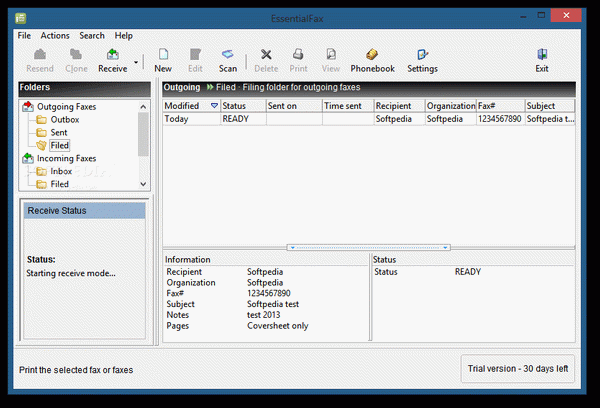Open the Receive button dropdown arrow
Screen dimensions: 600x408
click(x=137, y=62)
